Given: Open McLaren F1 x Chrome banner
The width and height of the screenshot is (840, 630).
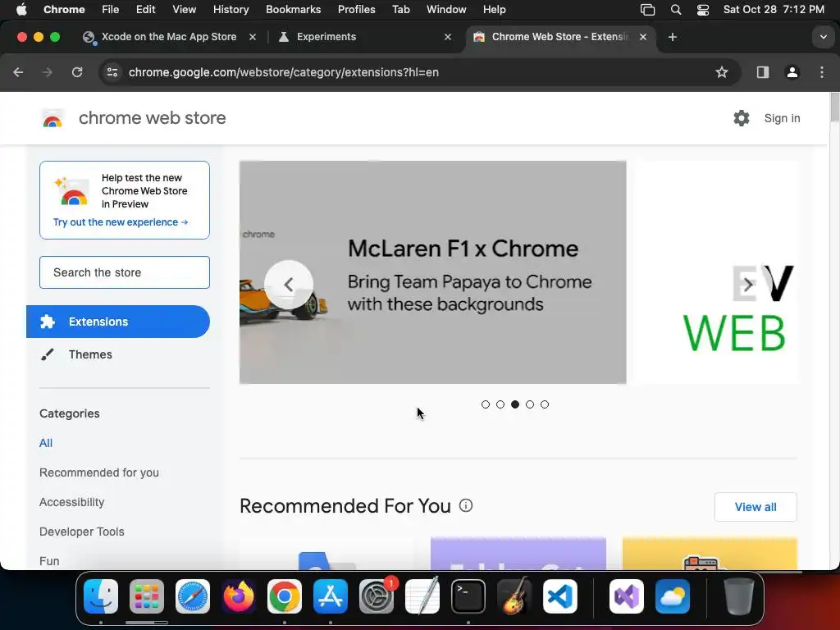Looking at the screenshot, I should tap(432, 272).
